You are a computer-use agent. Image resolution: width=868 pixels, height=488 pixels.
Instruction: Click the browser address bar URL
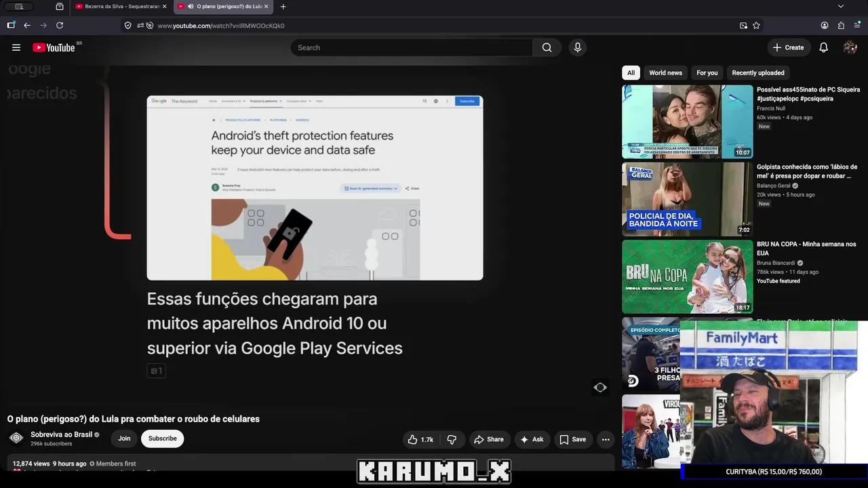221,26
